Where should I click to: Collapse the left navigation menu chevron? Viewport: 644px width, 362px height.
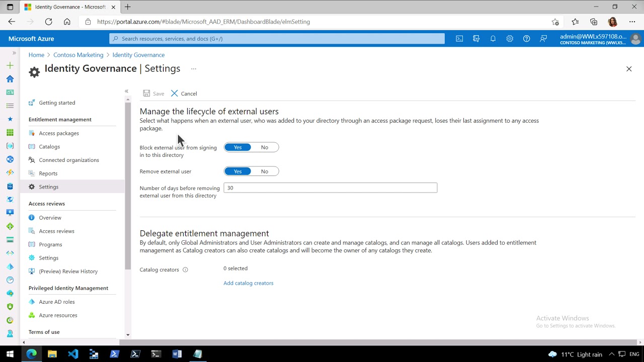point(126,91)
